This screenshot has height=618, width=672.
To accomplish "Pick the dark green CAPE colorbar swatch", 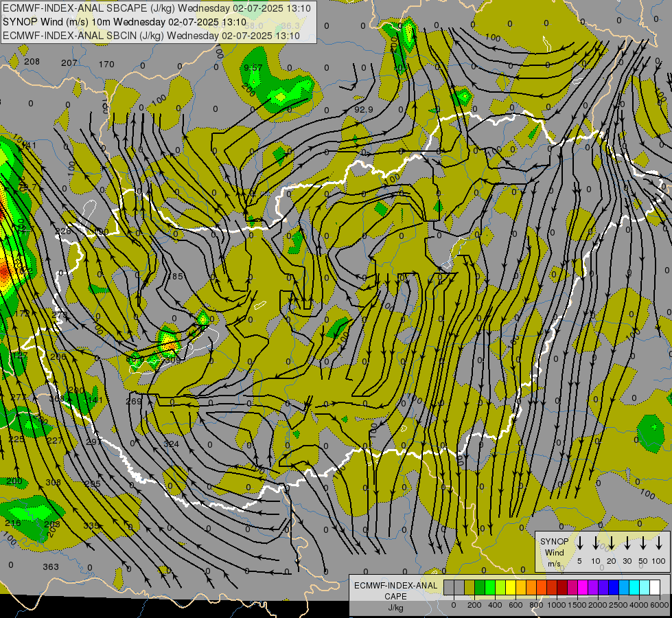I will coord(480,587).
